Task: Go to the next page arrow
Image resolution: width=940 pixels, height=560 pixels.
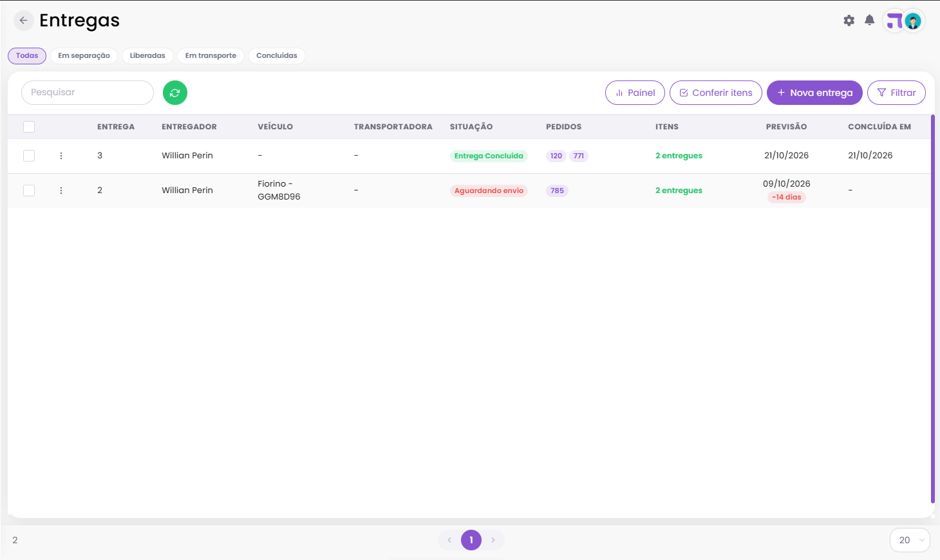Action: click(493, 540)
